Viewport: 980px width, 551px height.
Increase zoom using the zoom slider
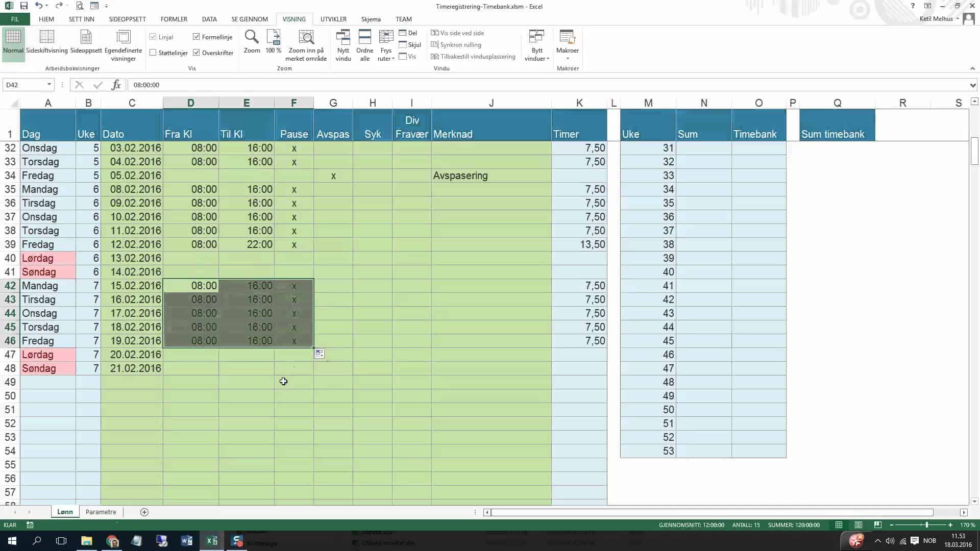point(950,525)
